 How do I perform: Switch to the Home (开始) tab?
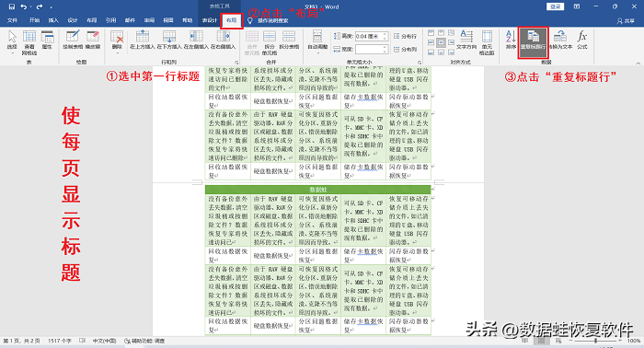[x=35, y=20]
